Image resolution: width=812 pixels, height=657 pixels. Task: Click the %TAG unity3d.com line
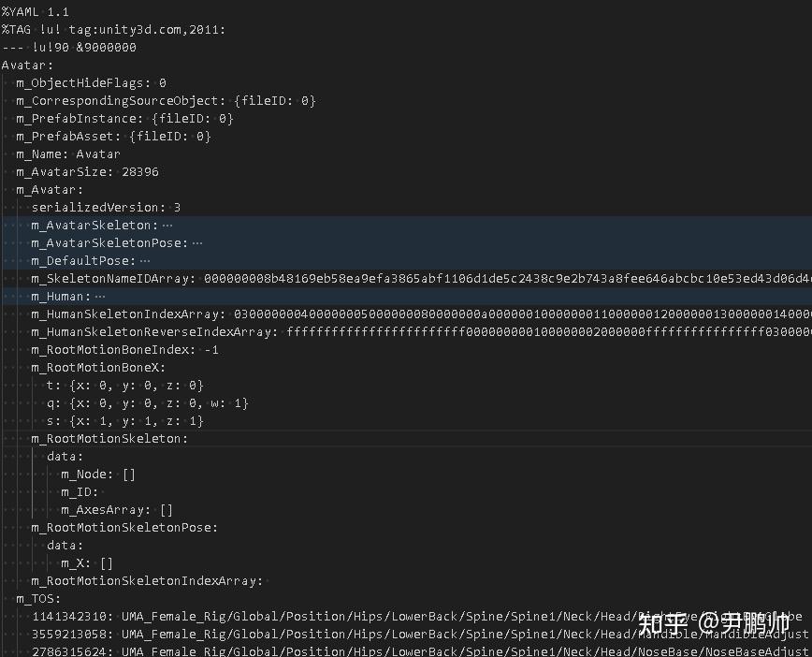(x=112, y=30)
